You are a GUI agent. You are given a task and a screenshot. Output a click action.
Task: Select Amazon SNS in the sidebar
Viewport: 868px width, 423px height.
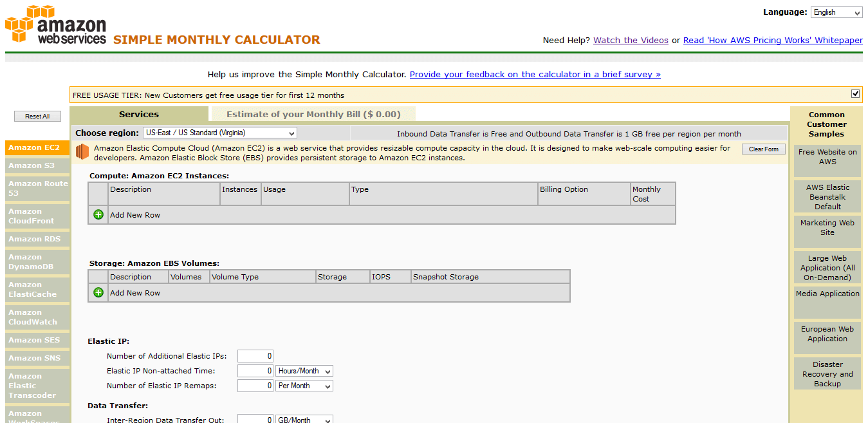tap(37, 358)
